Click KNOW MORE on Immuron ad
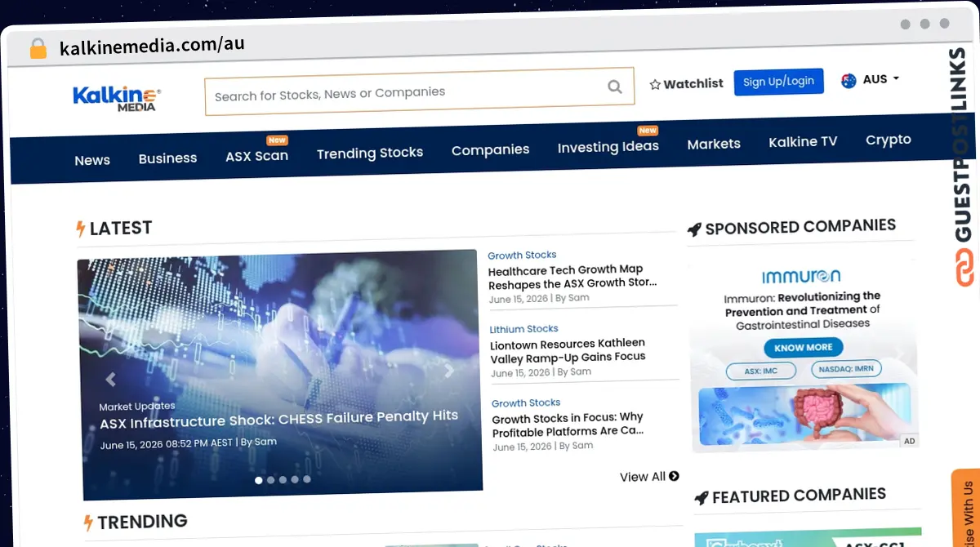 (803, 348)
